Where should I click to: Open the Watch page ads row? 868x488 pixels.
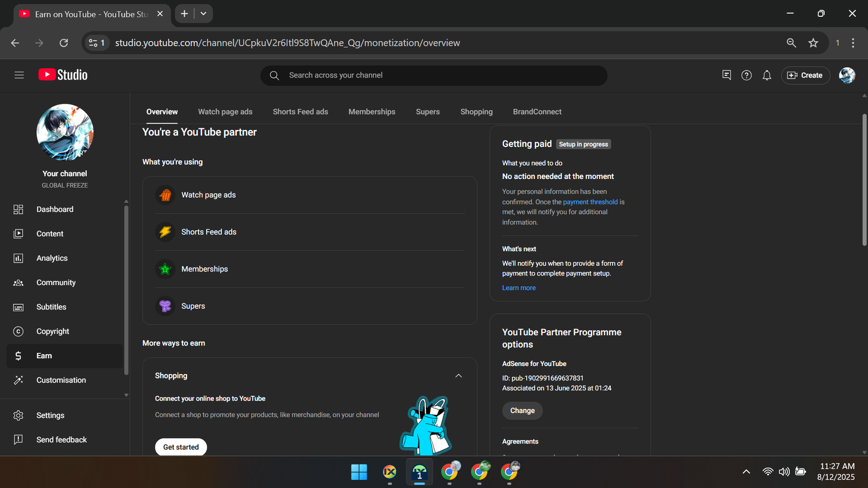(309, 195)
